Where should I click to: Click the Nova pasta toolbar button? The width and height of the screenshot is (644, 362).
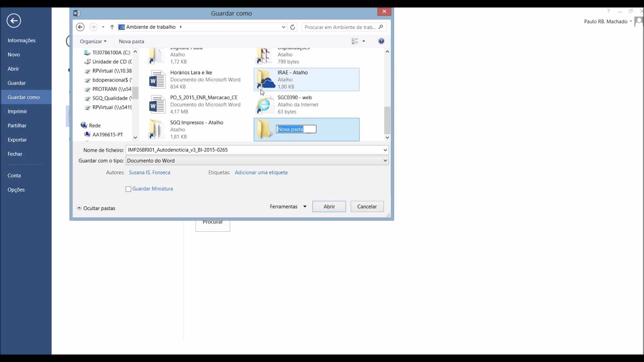coord(131,41)
